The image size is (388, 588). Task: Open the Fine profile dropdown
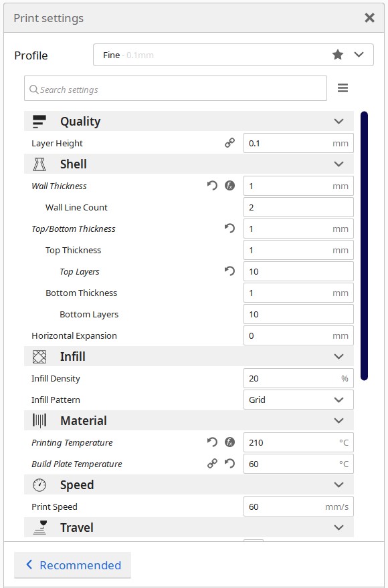[x=233, y=55]
